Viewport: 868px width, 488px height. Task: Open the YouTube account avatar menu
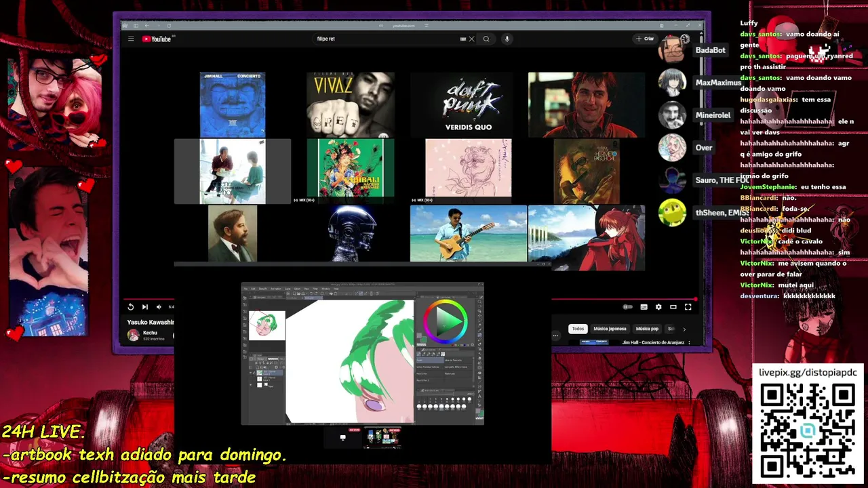tap(685, 39)
